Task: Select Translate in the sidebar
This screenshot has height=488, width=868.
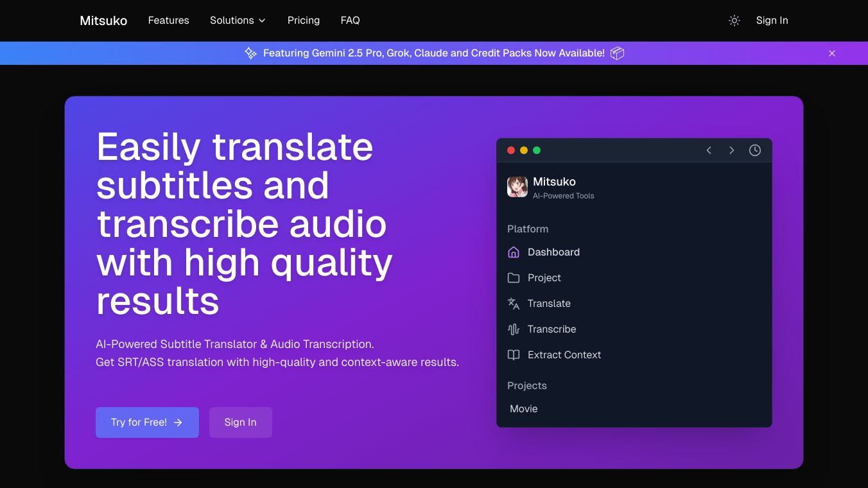Action: pos(549,304)
